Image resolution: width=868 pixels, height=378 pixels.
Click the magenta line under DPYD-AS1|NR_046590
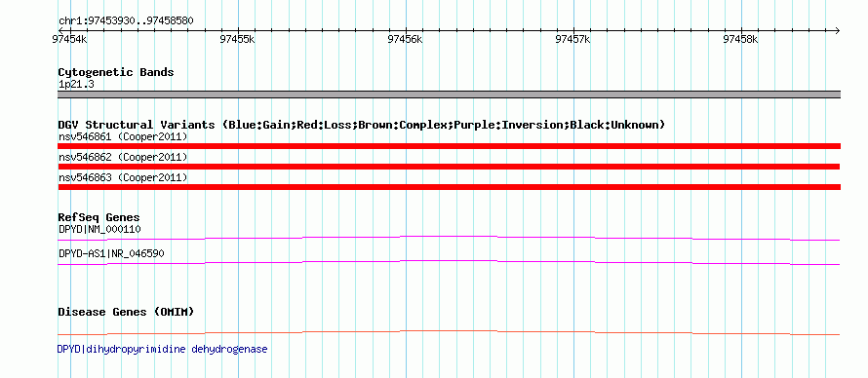449,261
